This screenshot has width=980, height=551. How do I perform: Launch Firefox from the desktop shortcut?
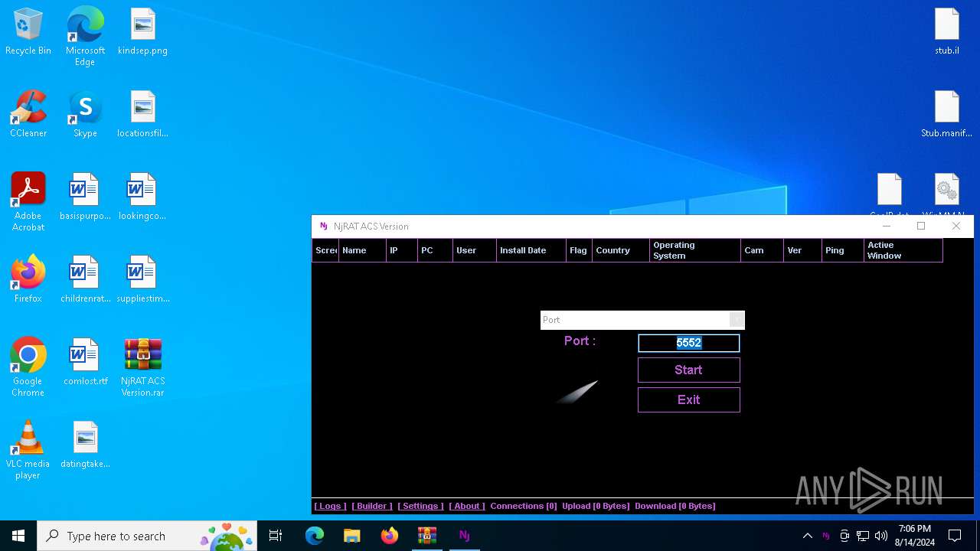(28, 280)
